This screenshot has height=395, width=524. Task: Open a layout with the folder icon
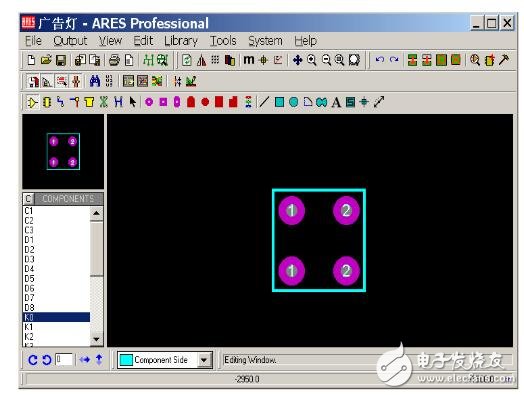point(46,60)
